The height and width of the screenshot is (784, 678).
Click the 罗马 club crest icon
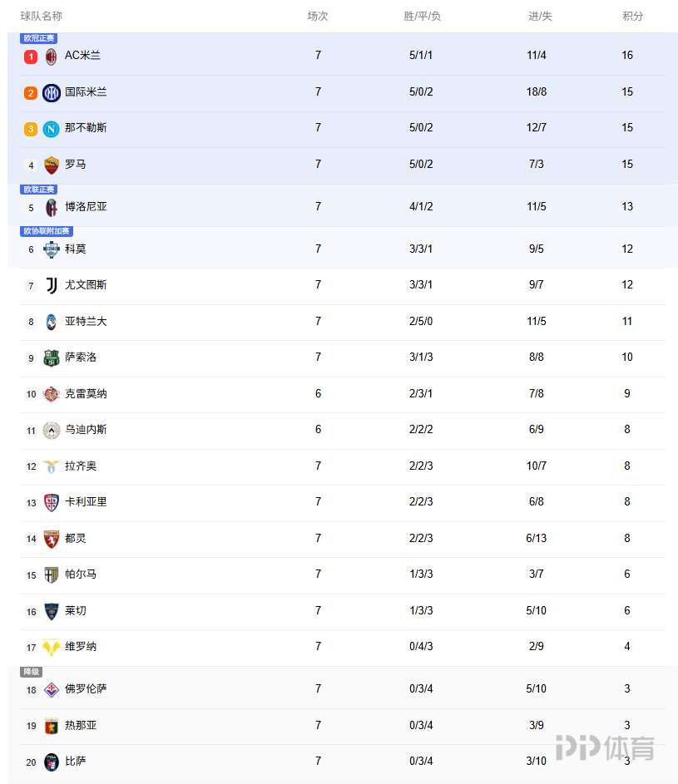coord(52,165)
